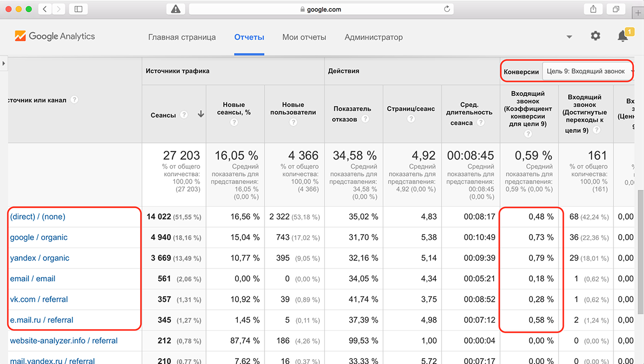Screen dimensions: 644x364
Task: Select the Отчеты tab
Action: coord(249,37)
